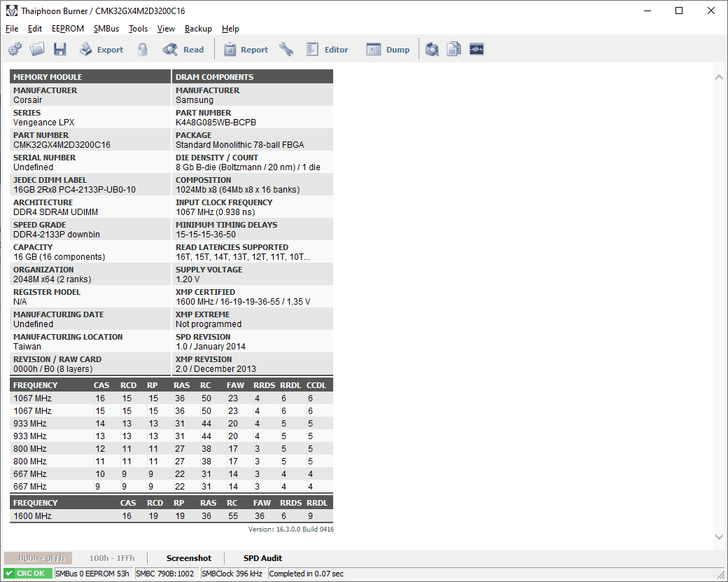Click the SMBClock 396 kHz status entry
The width and height of the screenshot is (728, 582).
click(232, 574)
